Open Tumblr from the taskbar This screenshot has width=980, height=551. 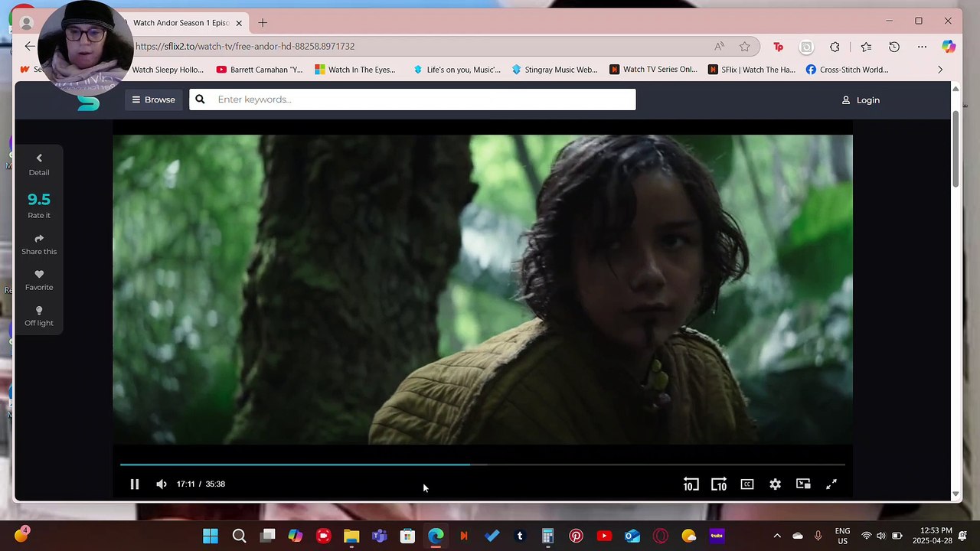click(x=520, y=536)
